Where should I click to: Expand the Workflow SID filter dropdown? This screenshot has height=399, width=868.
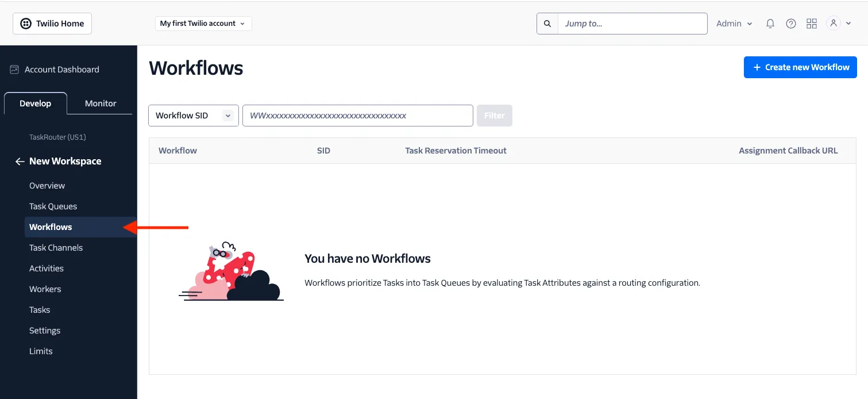tap(194, 116)
